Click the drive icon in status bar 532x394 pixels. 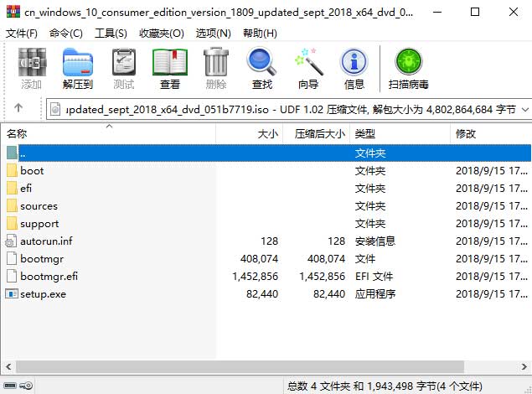tap(10, 386)
